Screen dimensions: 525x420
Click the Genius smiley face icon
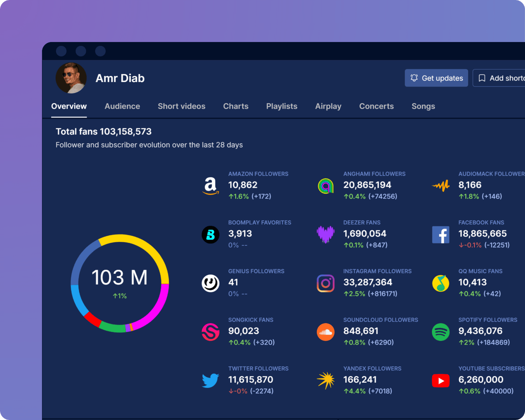210,283
